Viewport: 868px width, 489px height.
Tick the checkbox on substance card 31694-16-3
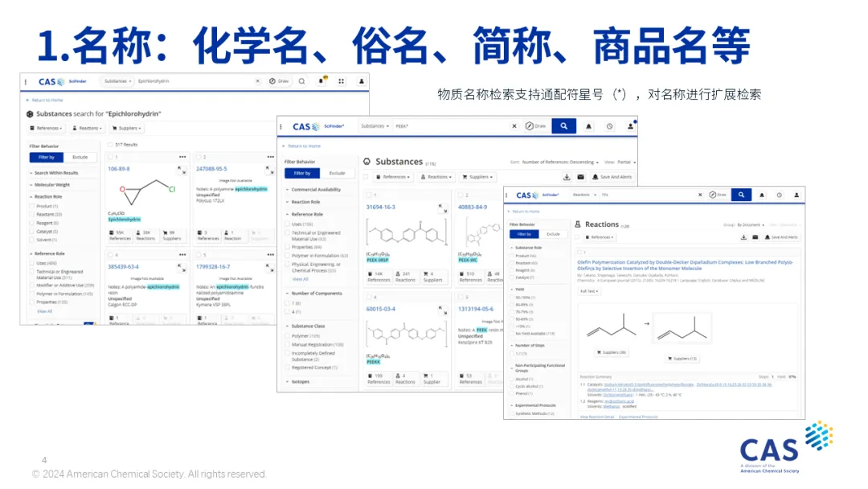pos(369,195)
